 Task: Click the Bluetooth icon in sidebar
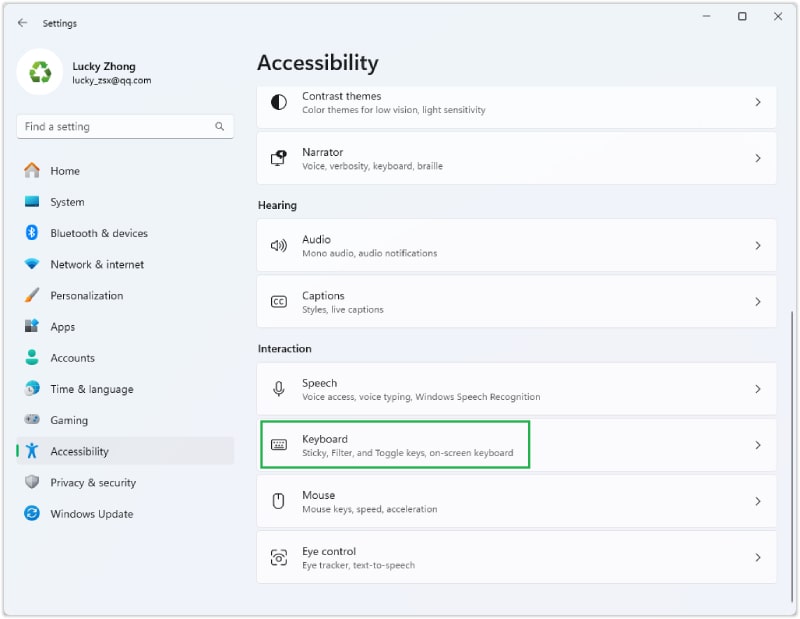[32, 233]
